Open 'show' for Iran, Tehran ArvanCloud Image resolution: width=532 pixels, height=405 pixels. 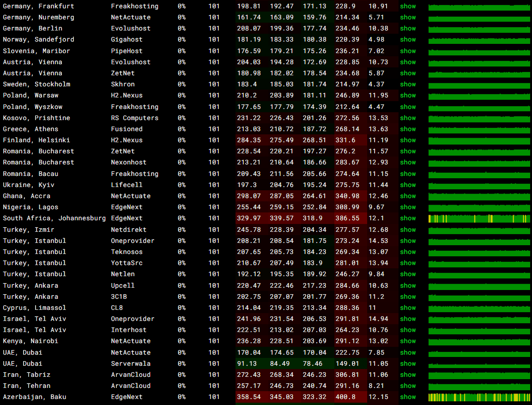408,386
